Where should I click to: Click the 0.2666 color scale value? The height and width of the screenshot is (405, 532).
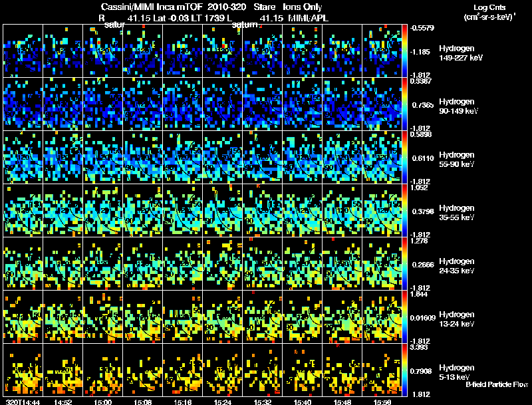(423, 265)
